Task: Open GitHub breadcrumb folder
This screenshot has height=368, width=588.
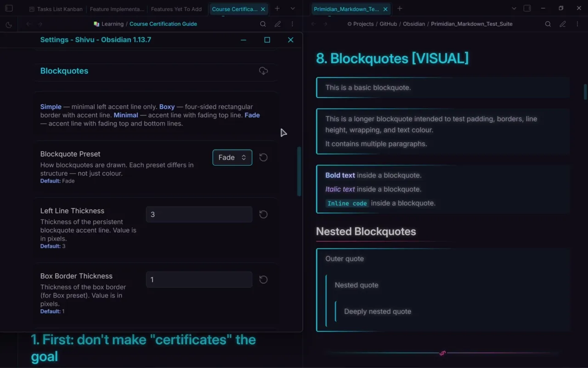Action: coord(388,24)
